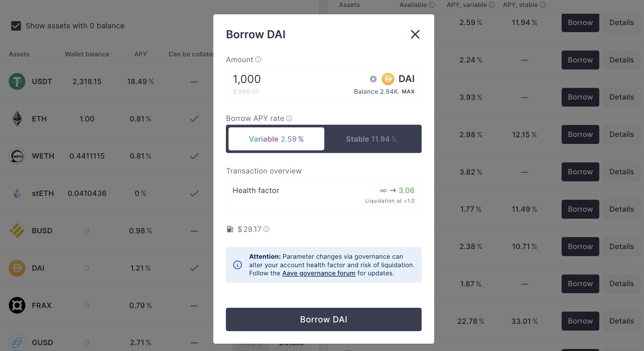Screen dimensions: 644x351
Task: Select Variable 2.59% borrow rate
Action: tap(276, 139)
